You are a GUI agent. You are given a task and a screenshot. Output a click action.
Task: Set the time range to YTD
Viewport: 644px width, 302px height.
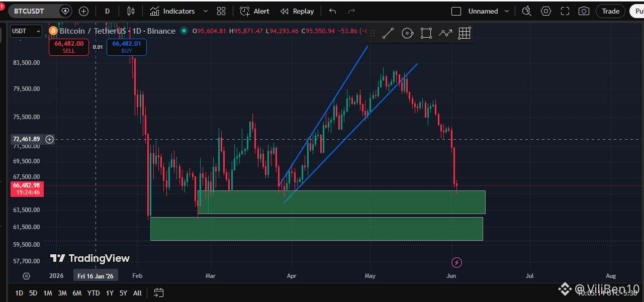(x=94, y=293)
